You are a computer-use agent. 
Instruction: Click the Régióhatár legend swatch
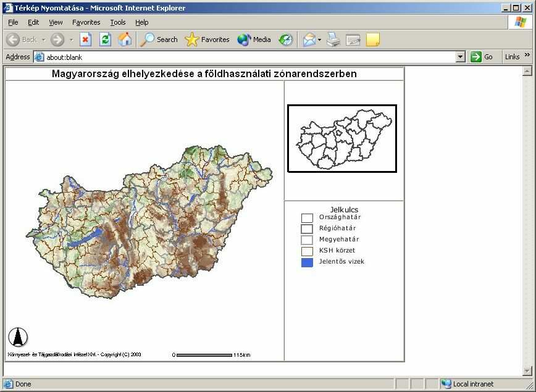[x=307, y=228]
